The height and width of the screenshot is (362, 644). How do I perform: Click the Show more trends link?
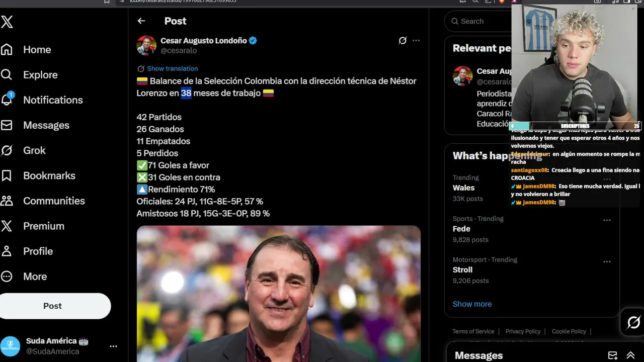tap(472, 304)
